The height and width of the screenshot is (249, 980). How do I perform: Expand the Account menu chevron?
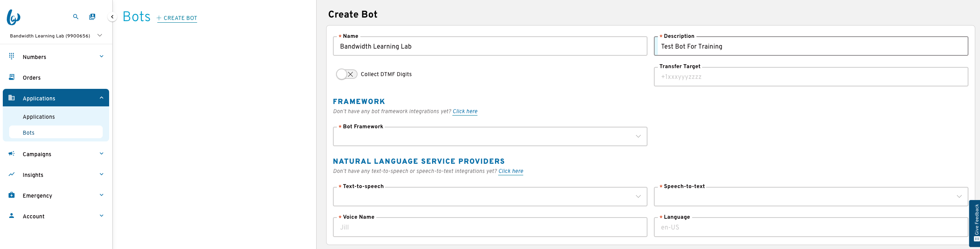click(102, 216)
